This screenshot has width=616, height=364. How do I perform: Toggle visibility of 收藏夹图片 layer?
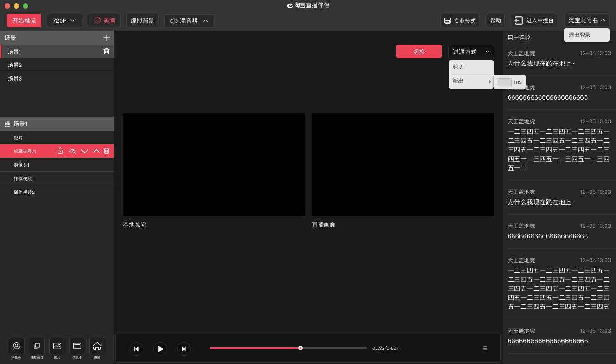tap(72, 151)
